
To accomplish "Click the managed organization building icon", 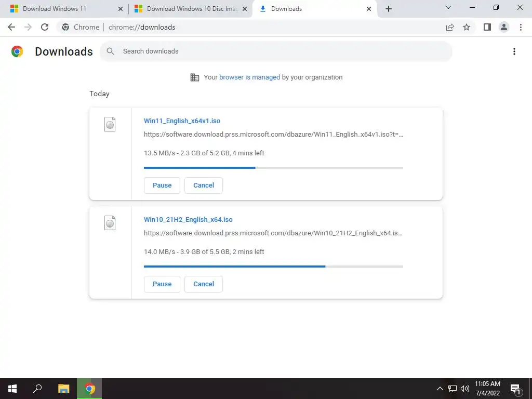I will (x=195, y=77).
